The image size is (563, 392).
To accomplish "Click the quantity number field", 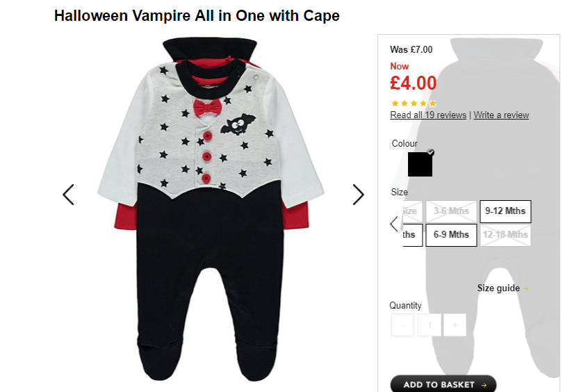I will point(429,325).
